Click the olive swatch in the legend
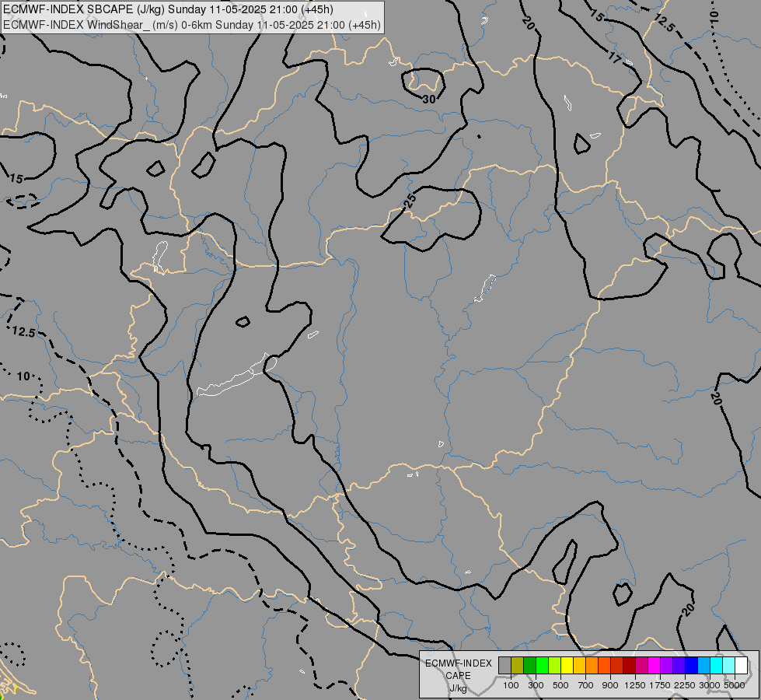 pos(518,666)
